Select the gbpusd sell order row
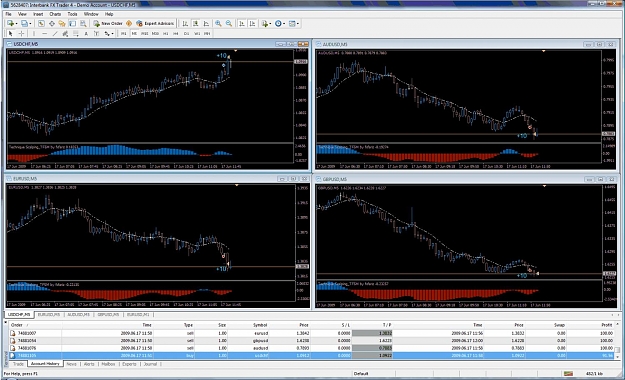The width and height of the screenshot is (625, 380). [x=312, y=341]
